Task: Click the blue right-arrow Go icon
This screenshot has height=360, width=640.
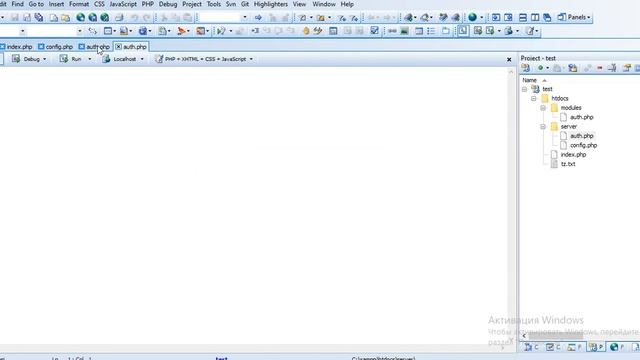Action: coord(258,18)
